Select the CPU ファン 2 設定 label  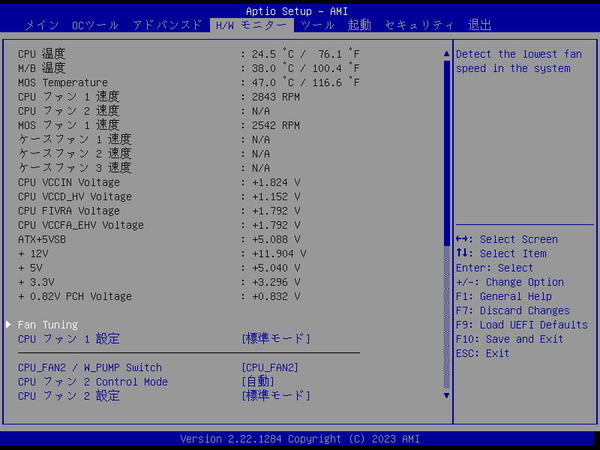coord(68,396)
